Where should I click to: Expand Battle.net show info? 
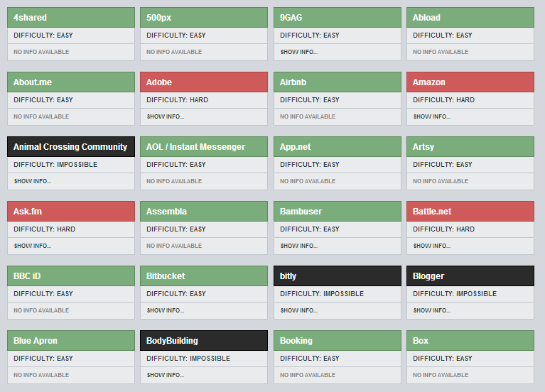[432, 246]
